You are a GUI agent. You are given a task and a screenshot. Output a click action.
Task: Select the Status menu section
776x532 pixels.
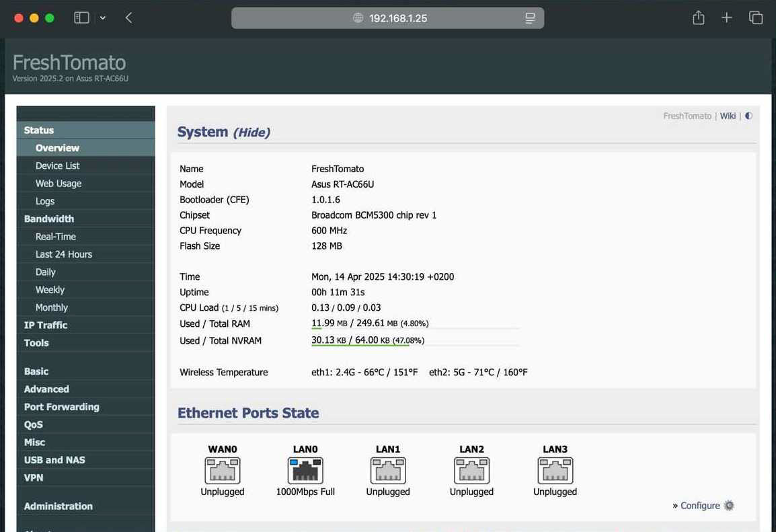tap(85, 130)
